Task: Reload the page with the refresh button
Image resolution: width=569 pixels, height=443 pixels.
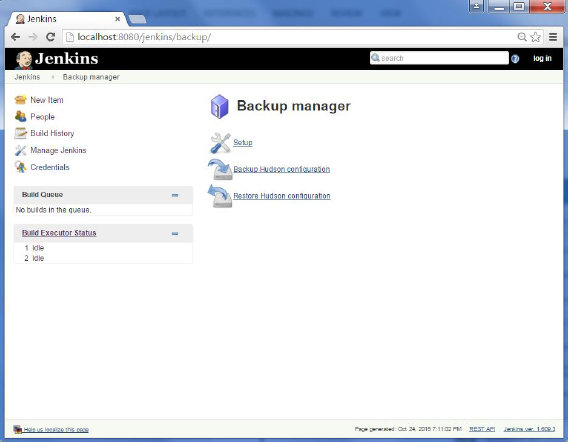Action: tap(50, 37)
